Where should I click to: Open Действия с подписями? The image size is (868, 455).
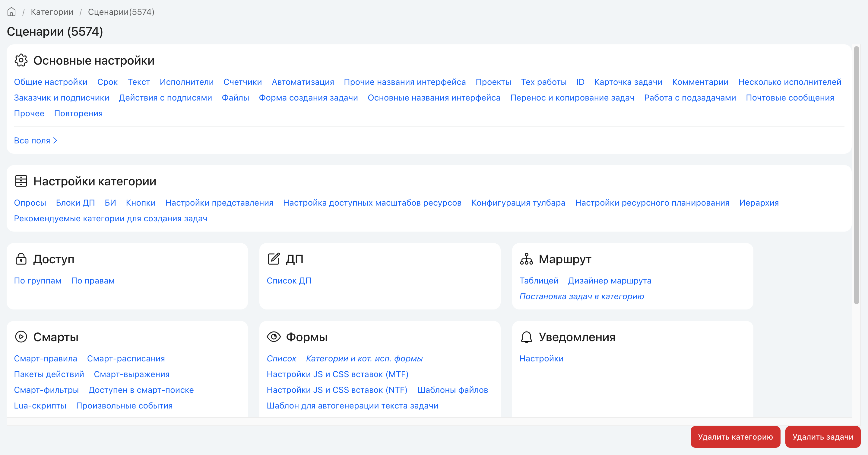166,98
